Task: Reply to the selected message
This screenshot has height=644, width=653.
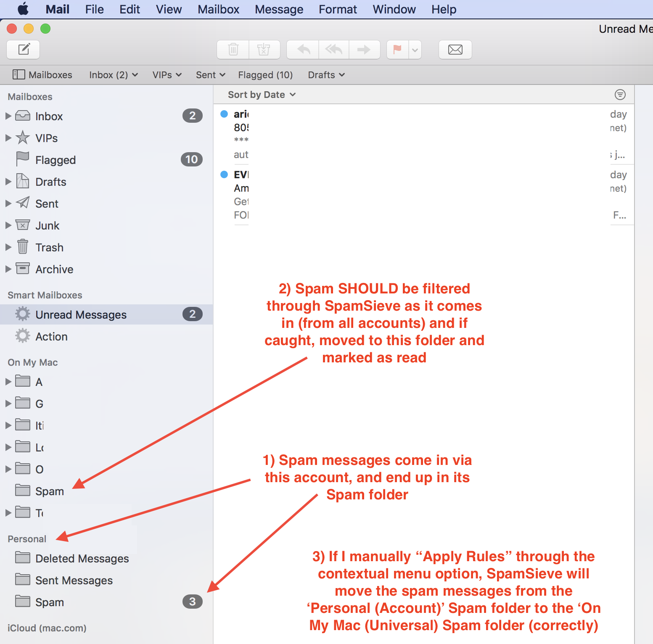Action: coord(303,50)
